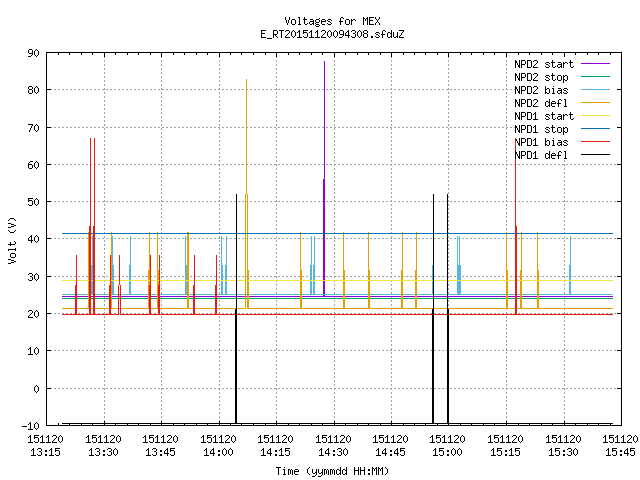Screen dimensions: 640x480
Task: Click the x-axis time label 15:45
Action: [x=620, y=452]
